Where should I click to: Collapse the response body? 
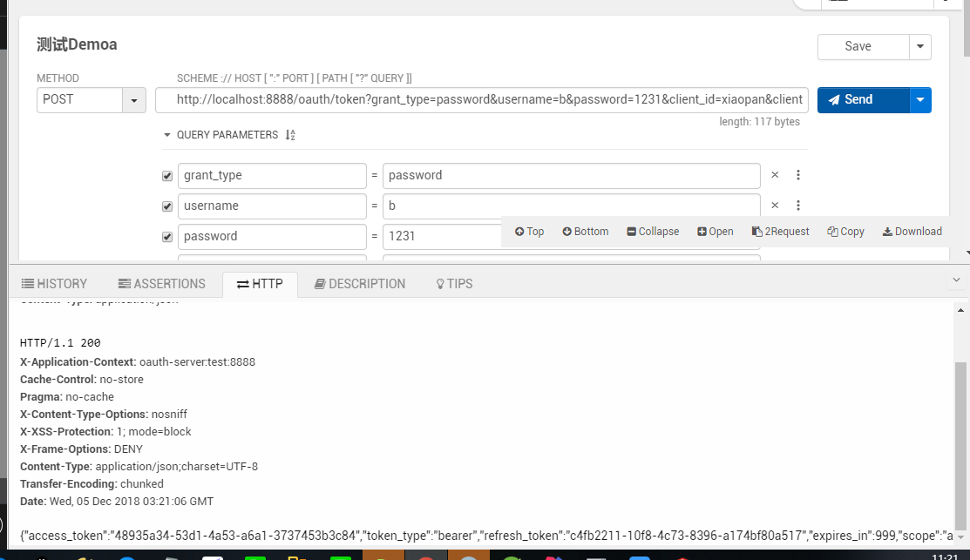click(x=653, y=232)
